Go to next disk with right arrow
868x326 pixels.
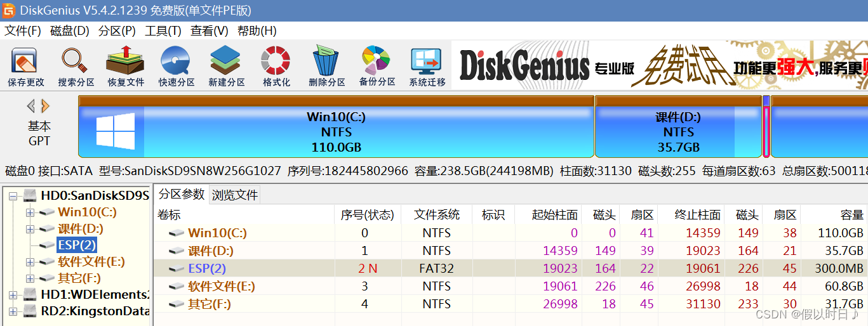45,106
